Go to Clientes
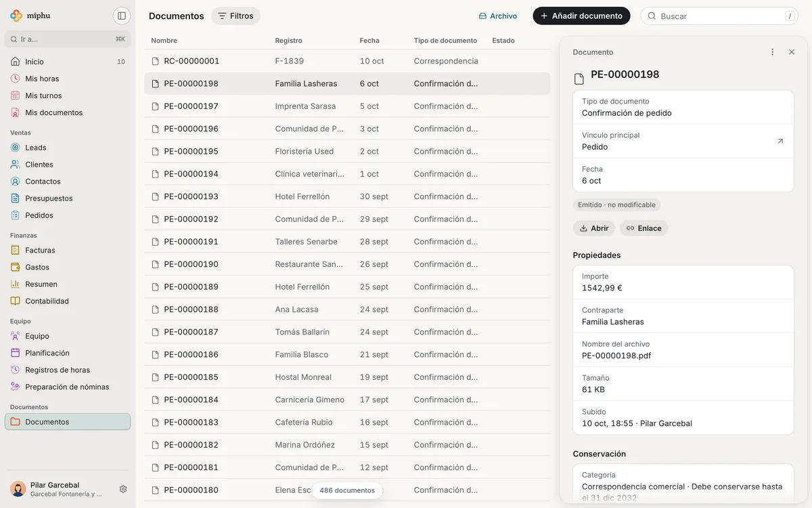 [68, 165]
